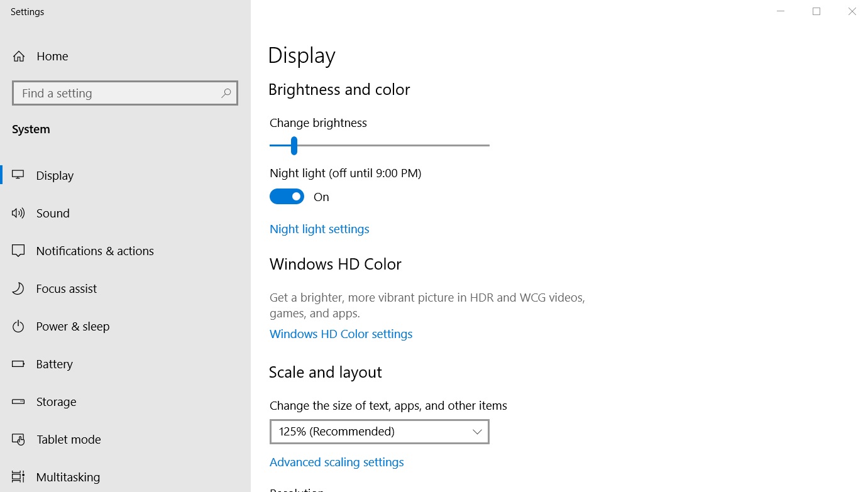Click the Display page heading
Screen dimensions: 868x492
point(302,56)
